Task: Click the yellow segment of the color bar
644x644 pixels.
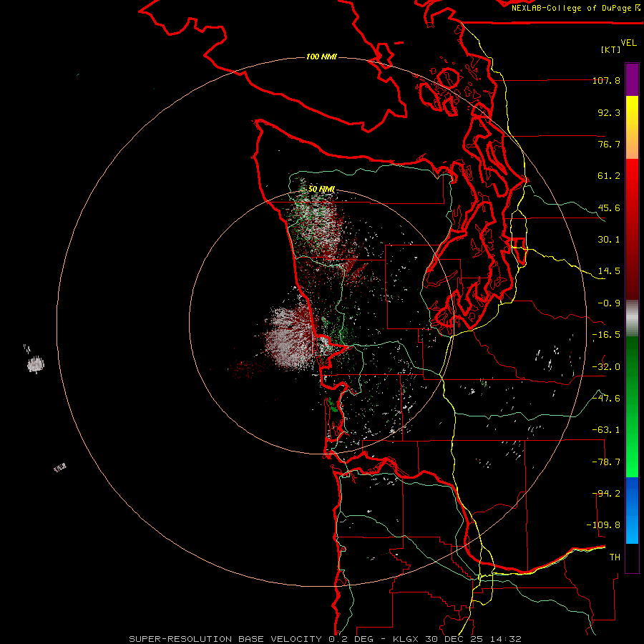Action: 632,127
